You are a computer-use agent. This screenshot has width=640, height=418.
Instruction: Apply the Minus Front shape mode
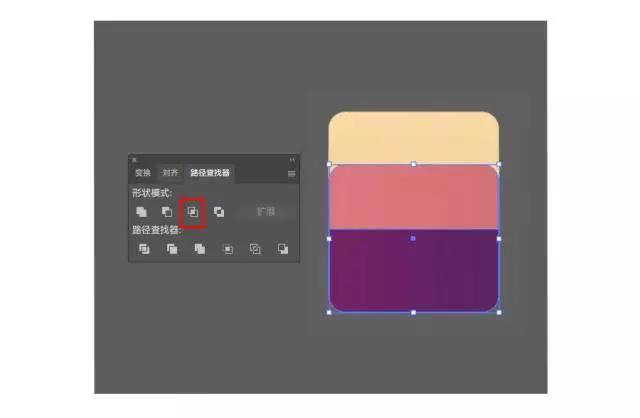[167, 211]
